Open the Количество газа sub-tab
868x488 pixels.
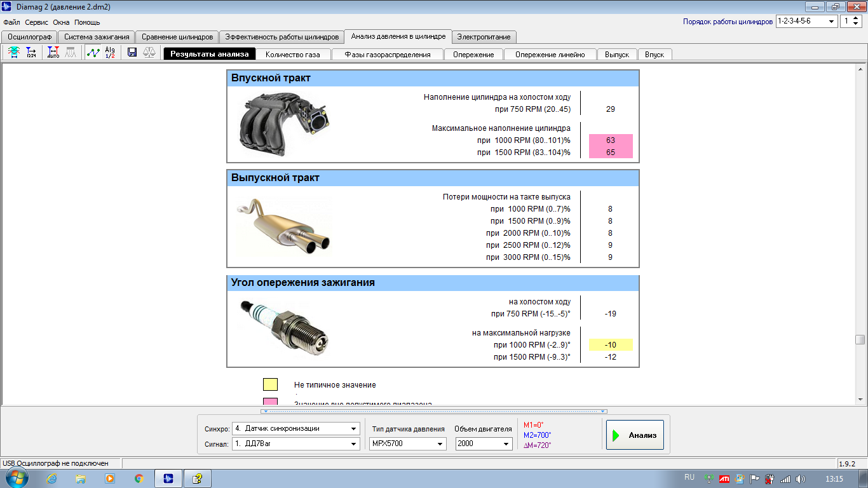293,54
